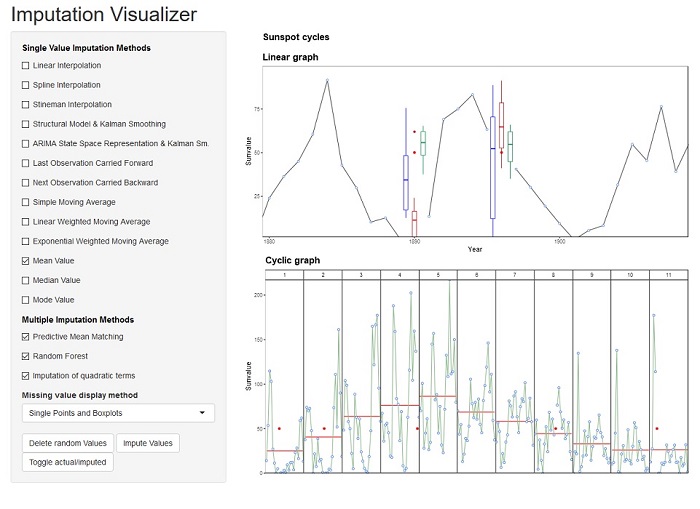700x509 pixels.
Task: Open the Missing value display method dropdown
Action: point(118,413)
